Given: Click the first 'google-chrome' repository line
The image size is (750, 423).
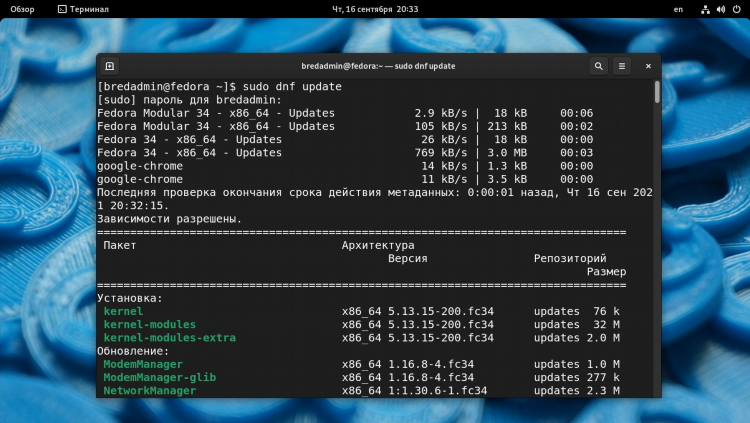Looking at the screenshot, I should (x=140, y=166).
